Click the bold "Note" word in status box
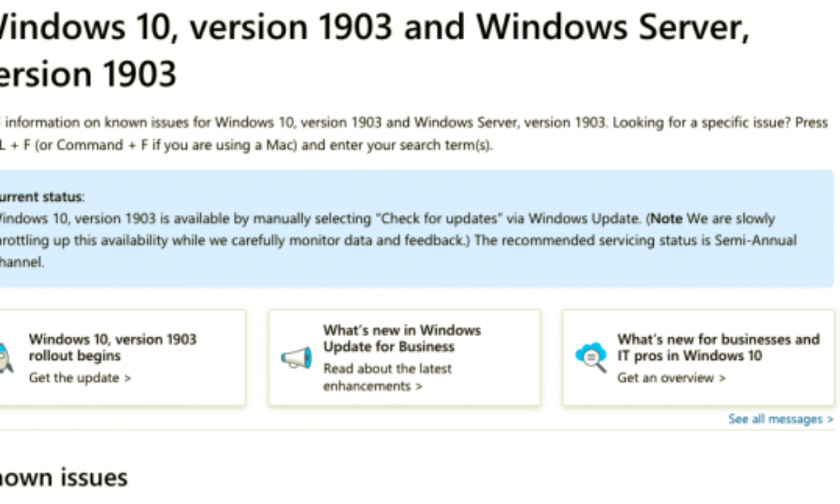This screenshot has width=840, height=504. 666,218
